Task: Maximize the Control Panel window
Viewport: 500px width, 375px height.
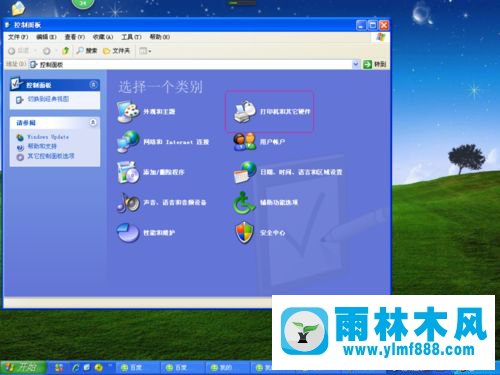Action: pyautogui.click(x=372, y=25)
